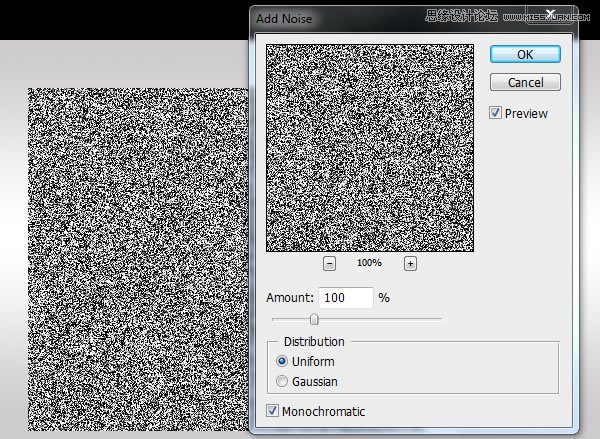Click the noisy canvas document behind dialog
The width and height of the screenshot is (600, 439).
[x=138, y=259]
